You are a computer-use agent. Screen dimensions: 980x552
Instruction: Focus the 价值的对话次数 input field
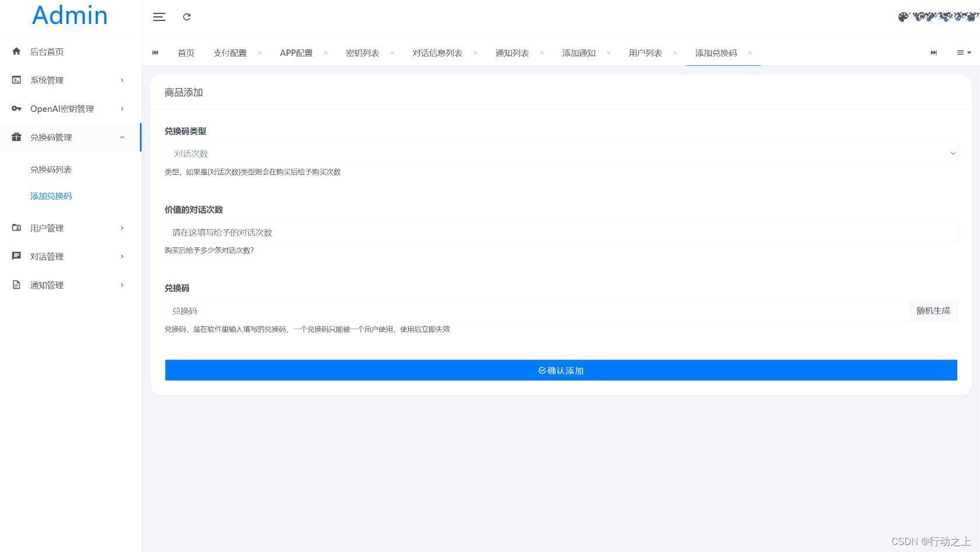(x=561, y=232)
